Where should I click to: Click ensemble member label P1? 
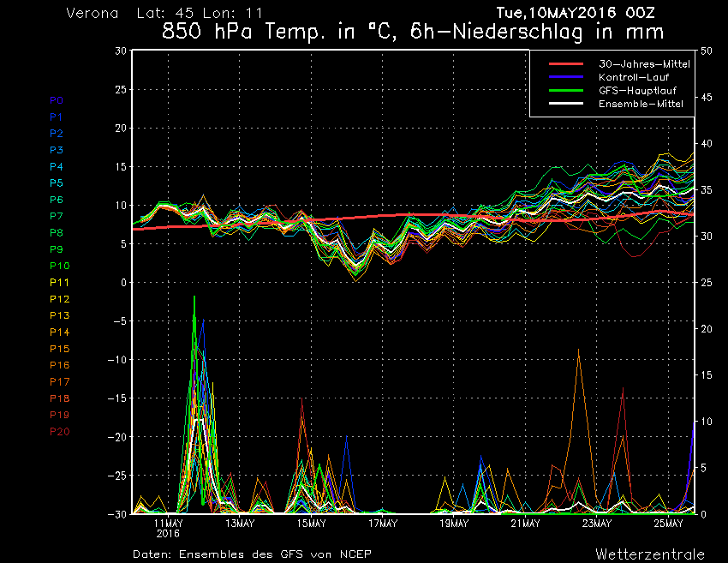point(57,117)
